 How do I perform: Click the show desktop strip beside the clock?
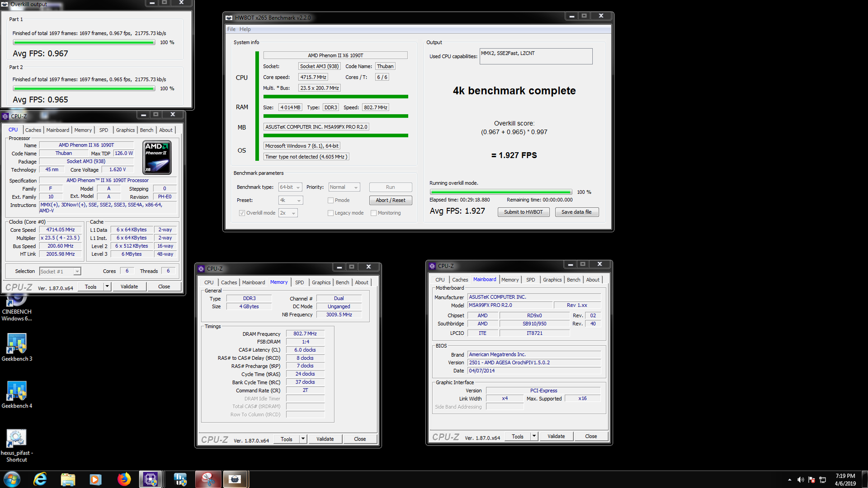(864, 479)
